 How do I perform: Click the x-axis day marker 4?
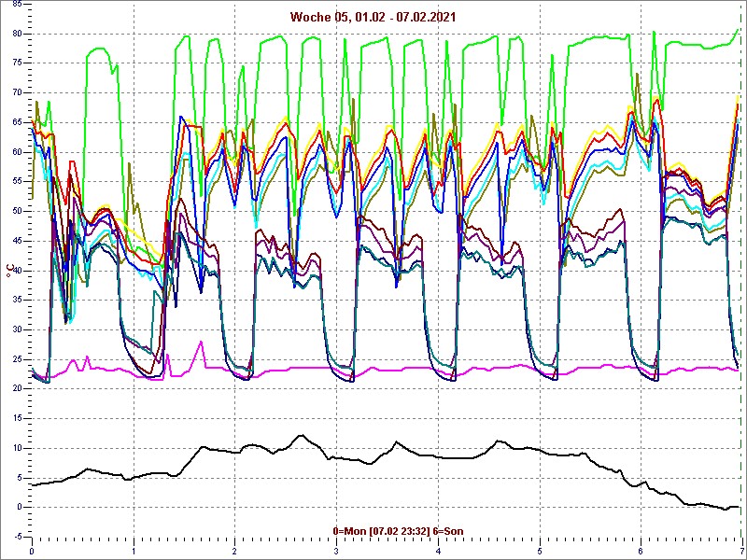point(438,551)
